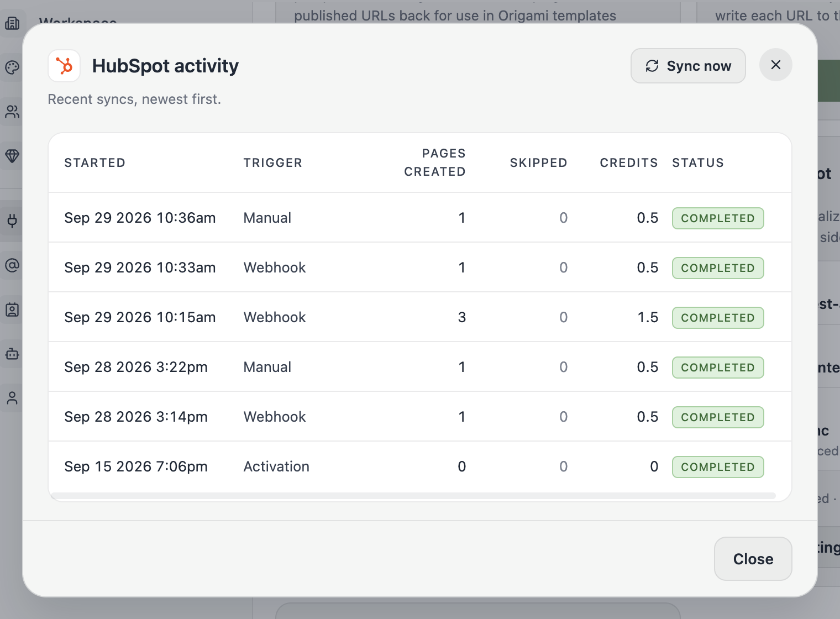Open the robot bot icon in sidebar
Image resolution: width=840 pixels, height=619 pixels.
click(x=12, y=354)
